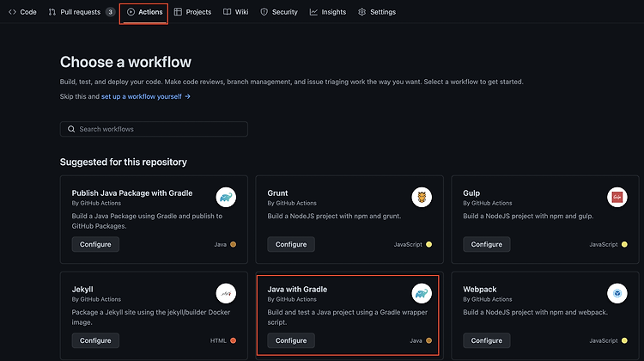Focus the Search workflows field
This screenshot has width=644, height=361.
154,129
